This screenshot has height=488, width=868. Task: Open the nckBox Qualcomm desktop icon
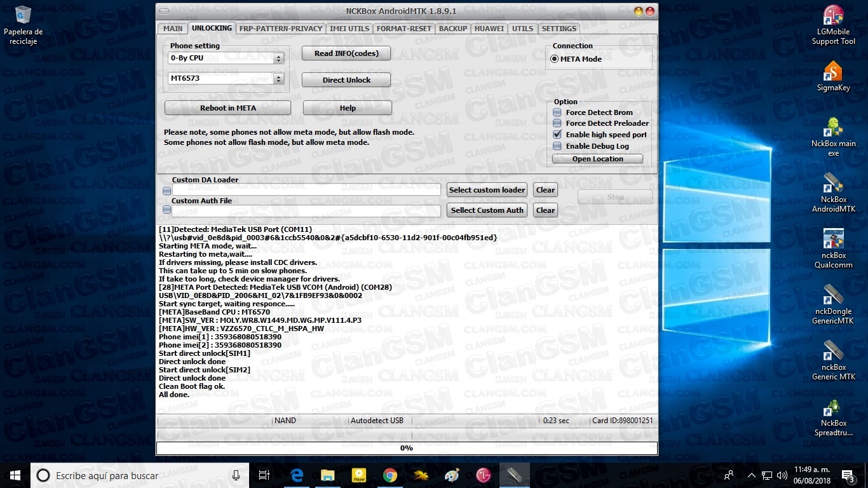pyautogui.click(x=833, y=240)
